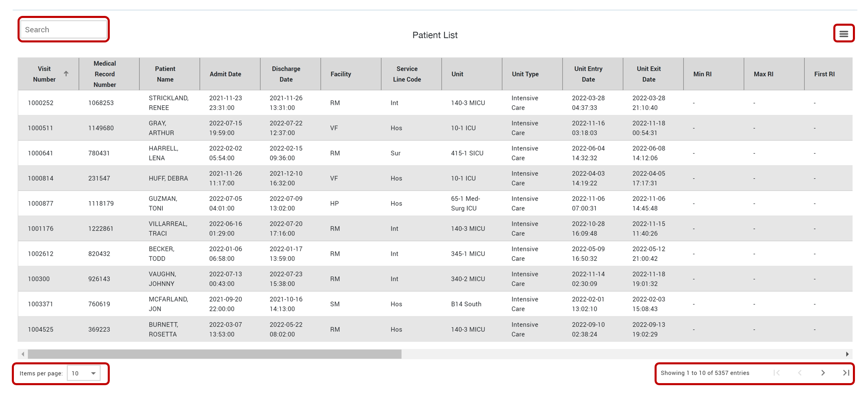This screenshot has height=397, width=868.
Task: Select visit number 1000252 cell
Action: (x=40, y=103)
